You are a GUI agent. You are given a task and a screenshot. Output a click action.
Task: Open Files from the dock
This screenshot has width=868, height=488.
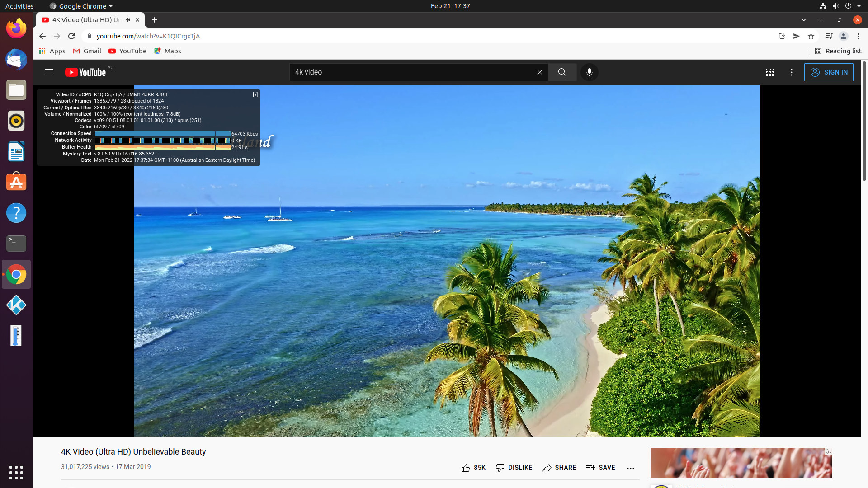coord(16,90)
